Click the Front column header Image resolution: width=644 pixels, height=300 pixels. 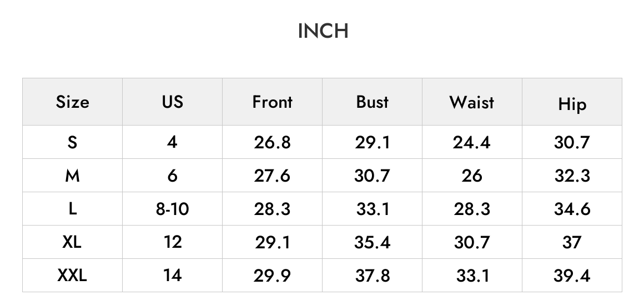tap(272, 102)
